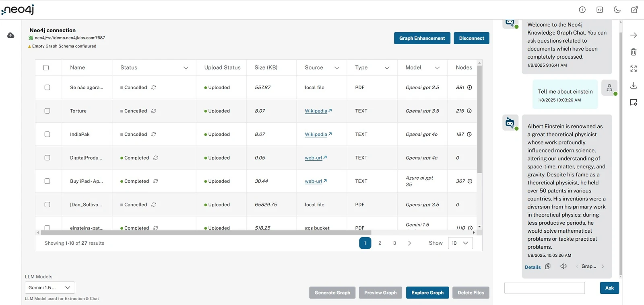Maximize the chat window with expand icon
Screen dimensions: 644x305
point(634,69)
